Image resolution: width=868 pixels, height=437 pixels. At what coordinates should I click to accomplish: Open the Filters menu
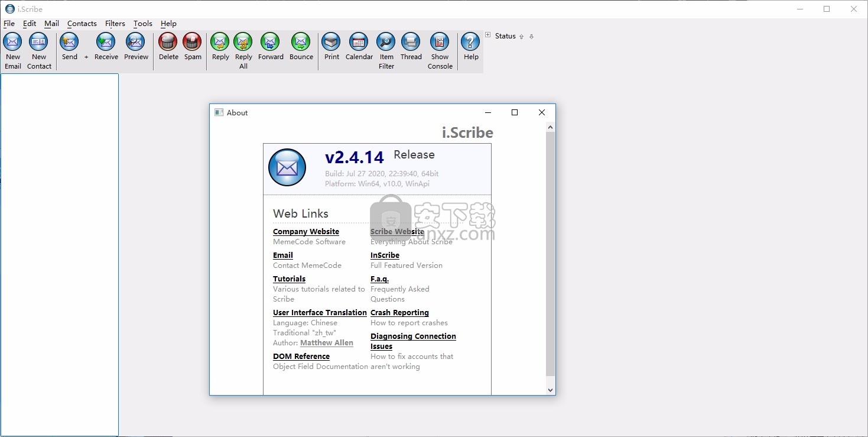click(115, 24)
